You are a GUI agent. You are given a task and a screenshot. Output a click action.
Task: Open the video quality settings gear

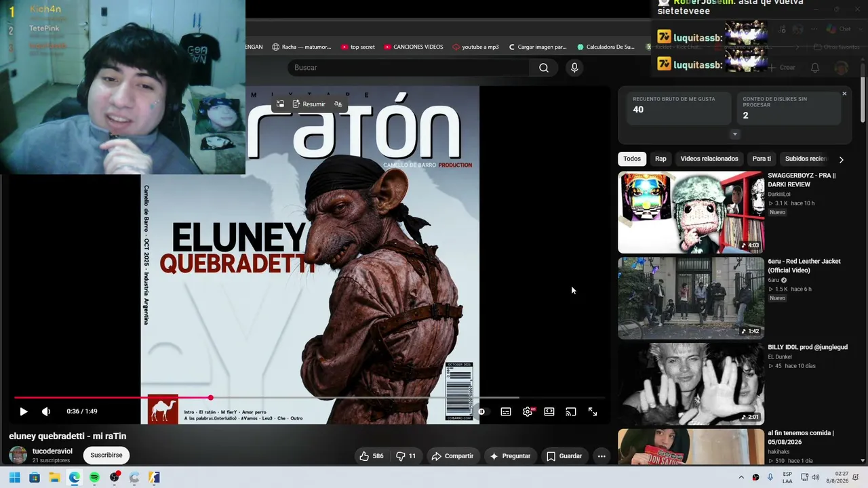pos(528,411)
